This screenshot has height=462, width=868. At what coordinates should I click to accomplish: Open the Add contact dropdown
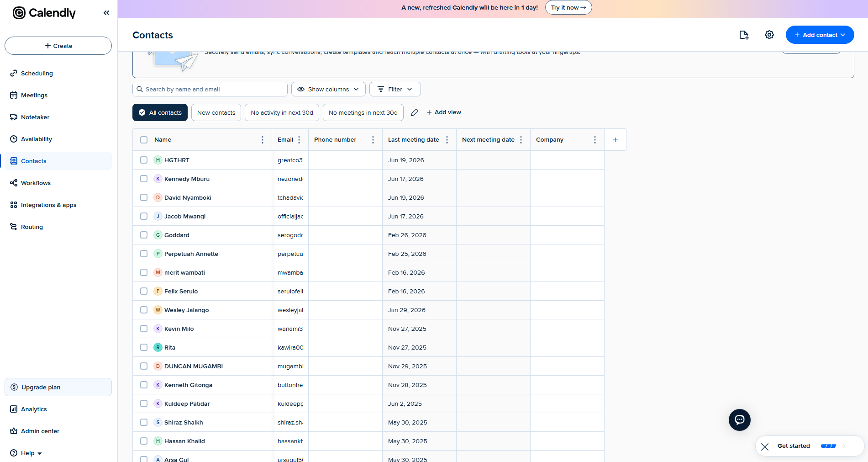820,35
